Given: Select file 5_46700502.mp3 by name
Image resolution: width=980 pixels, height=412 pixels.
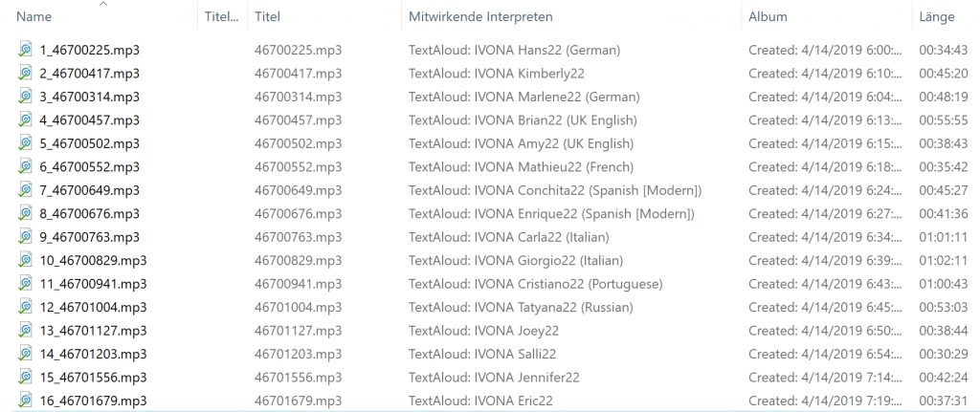Looking at the screenshot, I should pyautogui.click(x=89, y=143).
